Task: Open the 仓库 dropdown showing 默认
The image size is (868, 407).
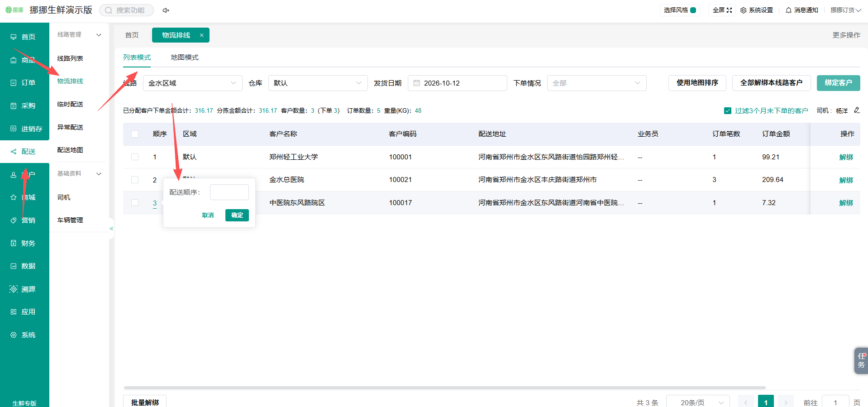Action: coord(318,83)
